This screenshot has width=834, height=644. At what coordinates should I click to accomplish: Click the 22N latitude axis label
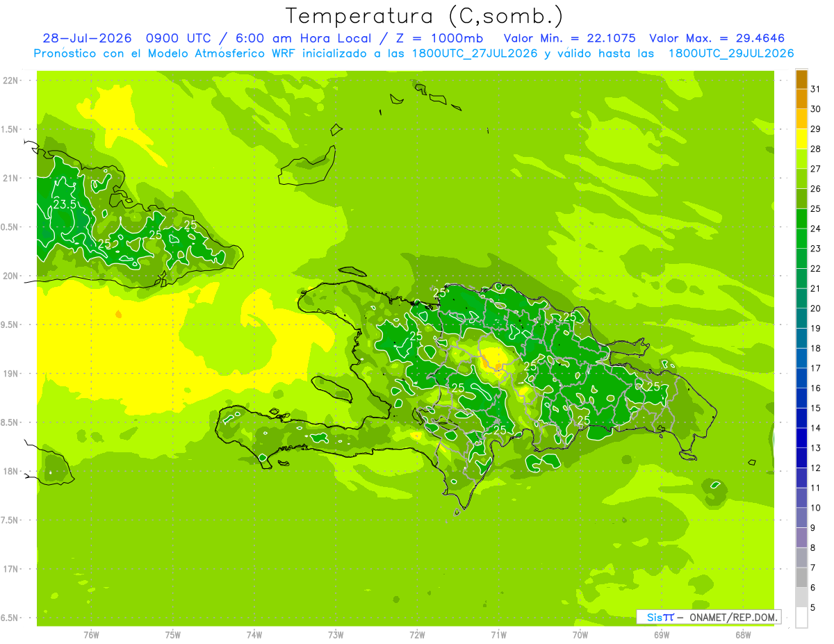pos(11,81)
